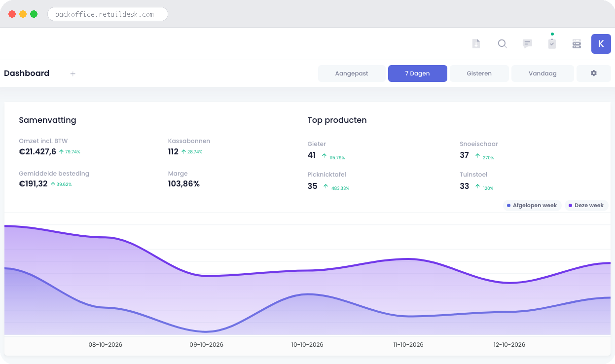The width and height of the screenshot is (615, 364).
Task: Click Gemiddelde besteding value €191,32
Action: 33,184
